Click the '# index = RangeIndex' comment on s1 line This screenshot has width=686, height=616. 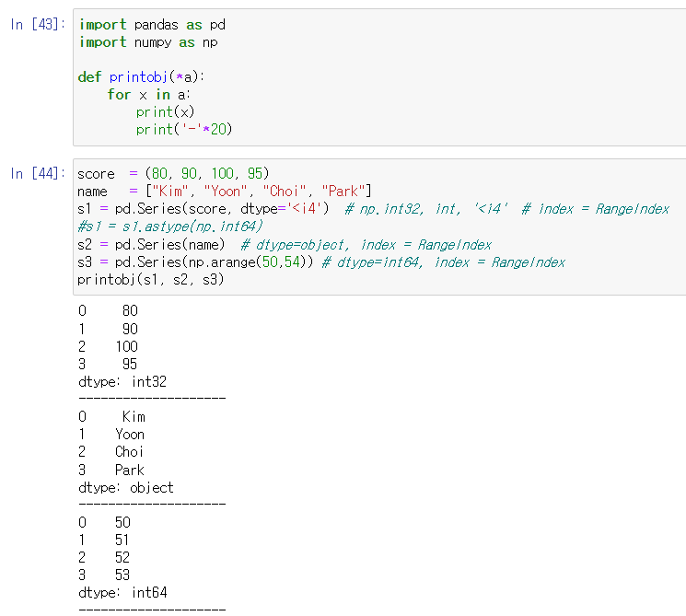tap(596, 209)
